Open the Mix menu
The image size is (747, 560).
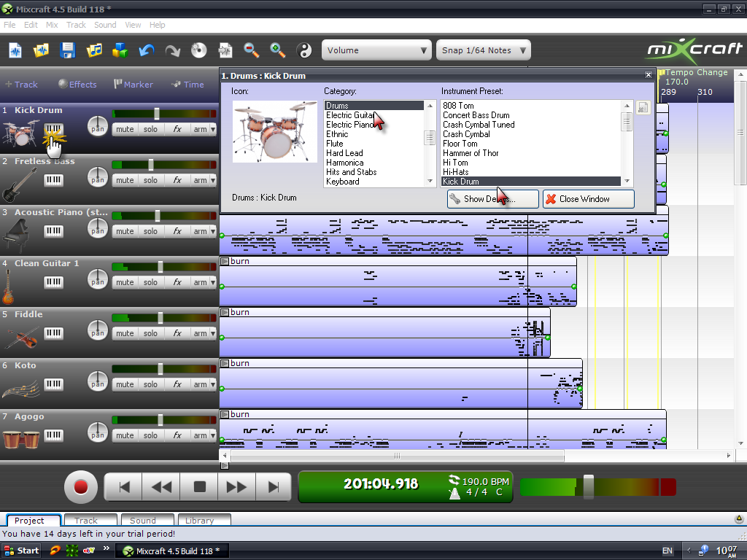(52, 25)
